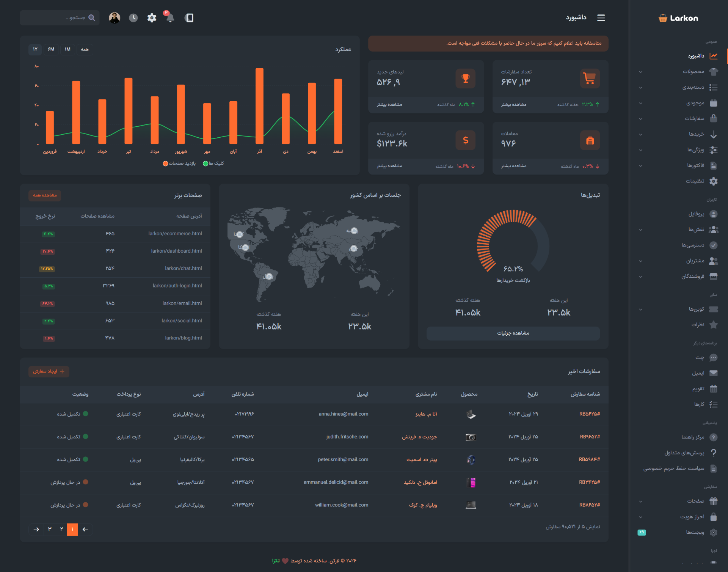Toggle the hamburger sidebar menu
The image size is (728, 572).
601,18
